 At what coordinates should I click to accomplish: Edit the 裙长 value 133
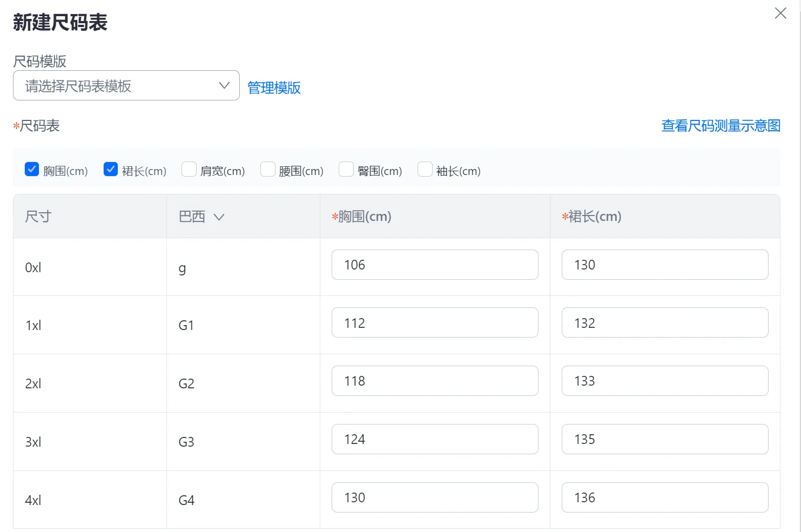(x=665, y=381)
